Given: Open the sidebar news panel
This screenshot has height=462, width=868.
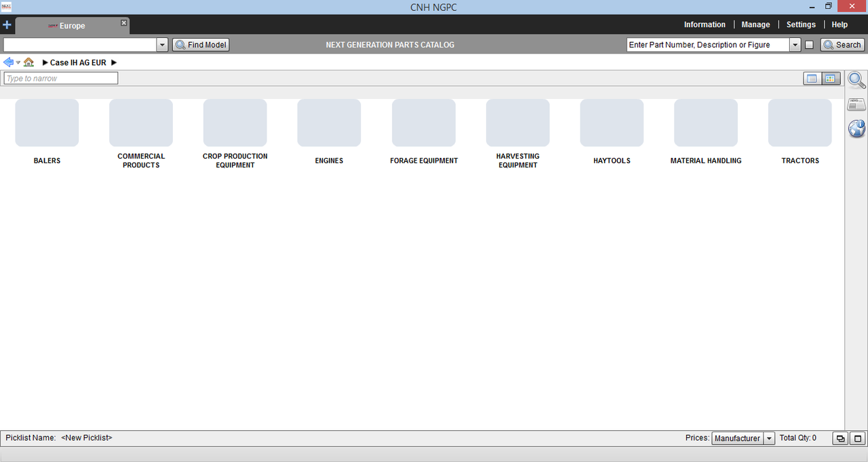Looking at the screenshot, I should [856, 104].
